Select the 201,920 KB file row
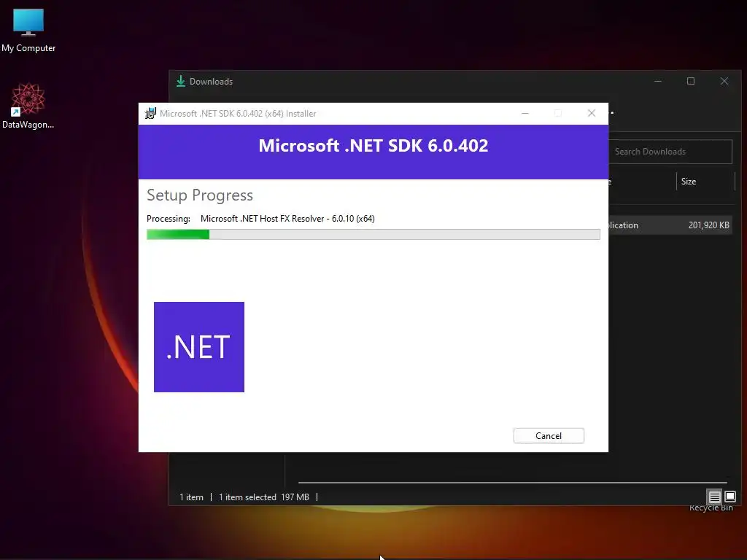Screen dimensions: 747x560 coord(670,225)
